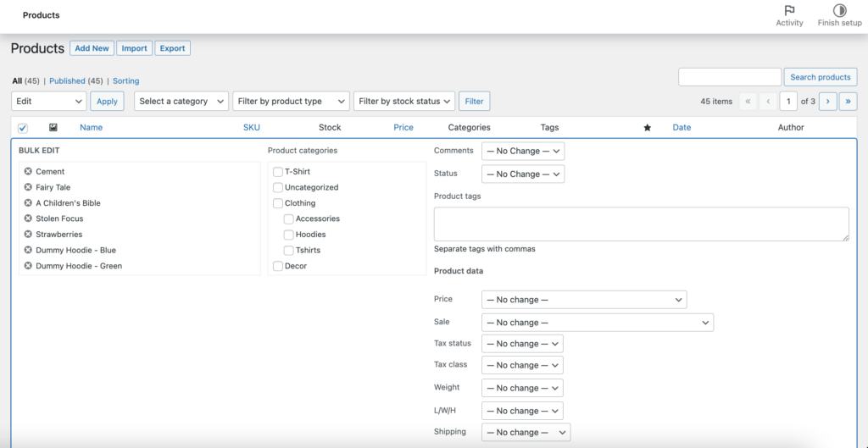Check the Tshirts subcategory

coord(289,250)
